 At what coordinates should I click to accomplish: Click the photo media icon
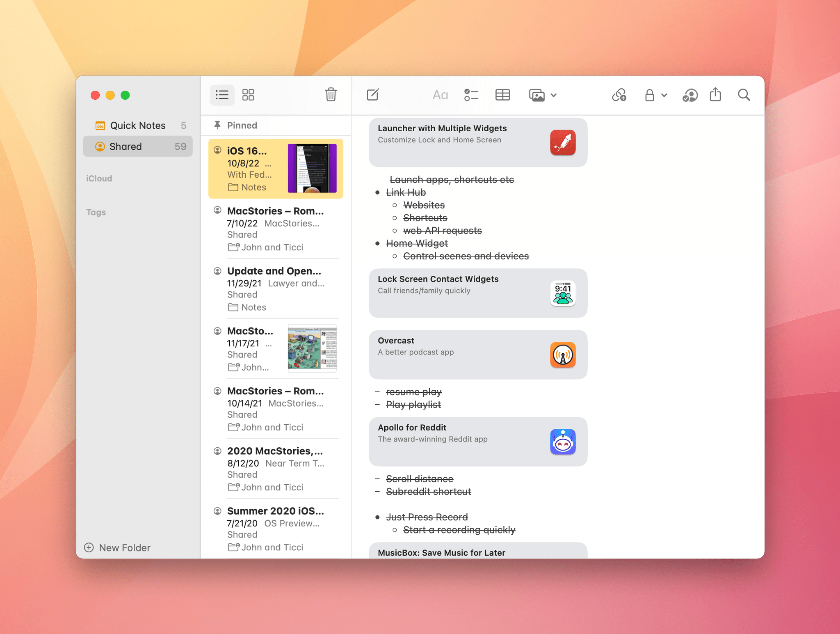536,95
